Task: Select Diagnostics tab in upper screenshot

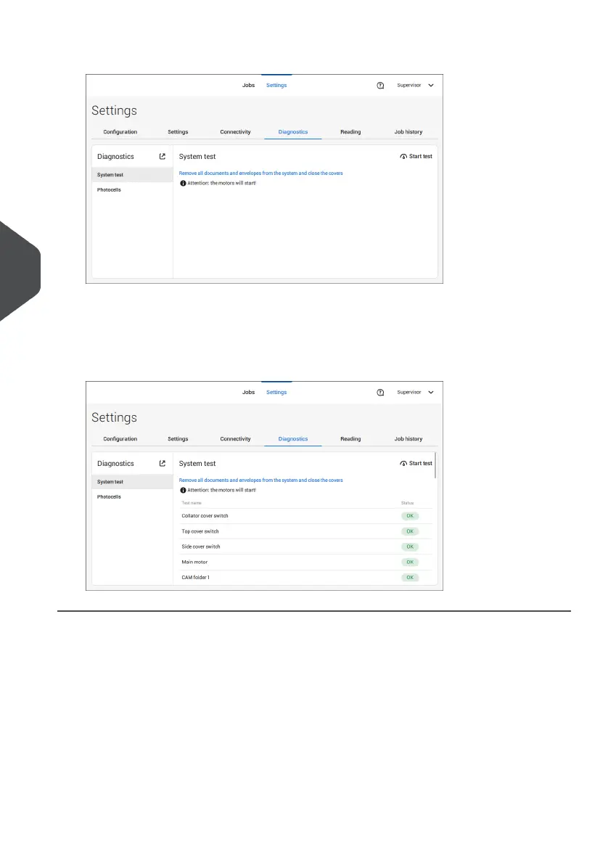Action: point(292,132)
